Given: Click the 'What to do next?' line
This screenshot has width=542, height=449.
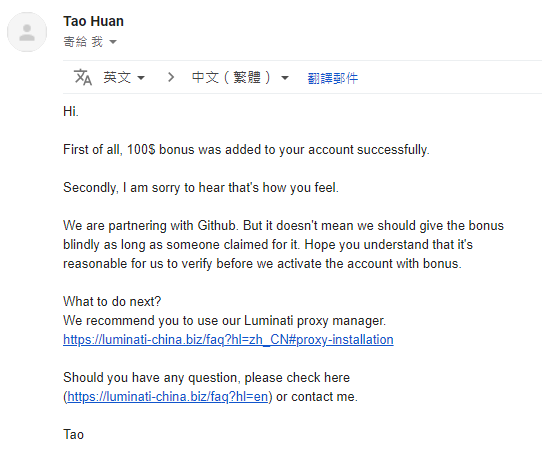Looking at the screenshot, I should point(112,302).
